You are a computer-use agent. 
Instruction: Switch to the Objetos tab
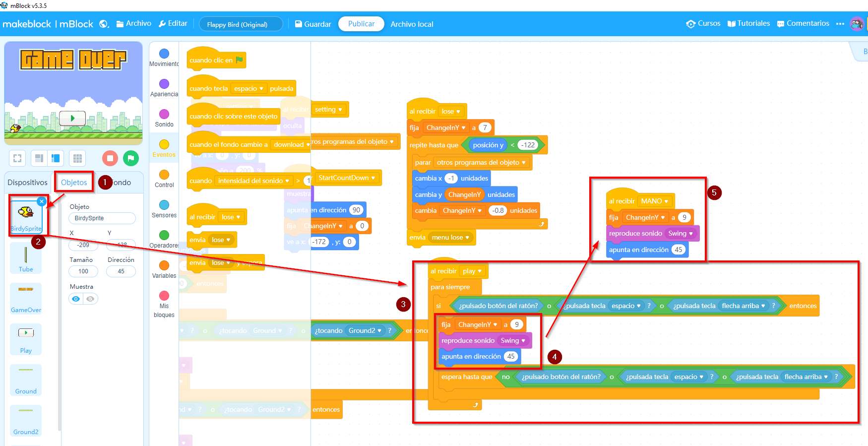point(74,183)
